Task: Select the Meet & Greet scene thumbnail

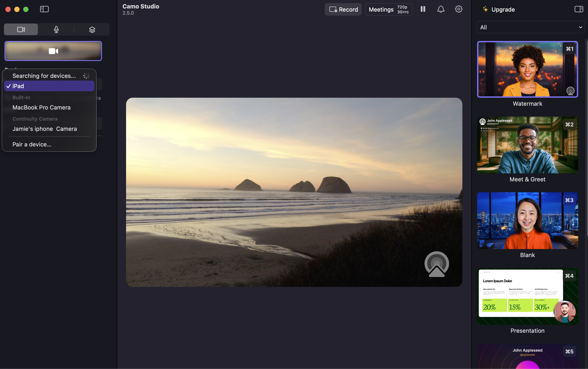Action: [x=527, y=145]
